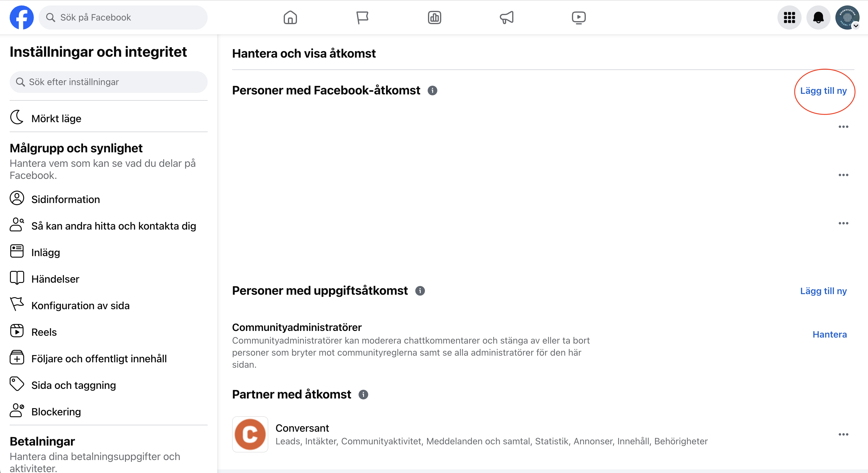Open the Ads megaphone icon in top bar
Viewport: 868px width, 473px height.
pos(506,17)
